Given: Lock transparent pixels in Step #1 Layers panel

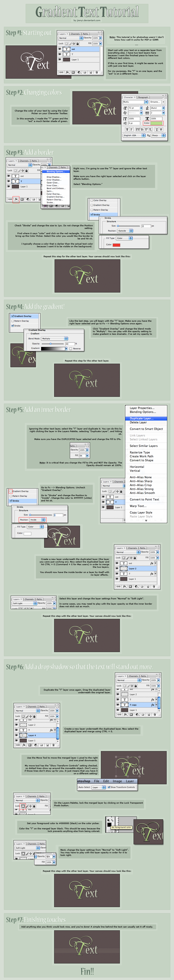Looking at the screenshot, I should pos(67,44).
